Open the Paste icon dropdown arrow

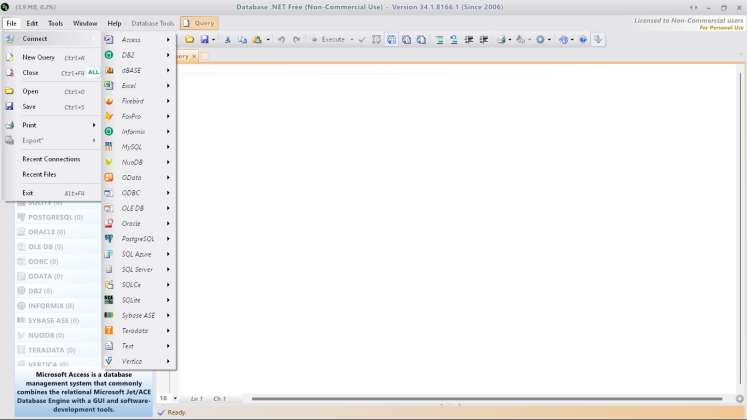tap(268, 40)
